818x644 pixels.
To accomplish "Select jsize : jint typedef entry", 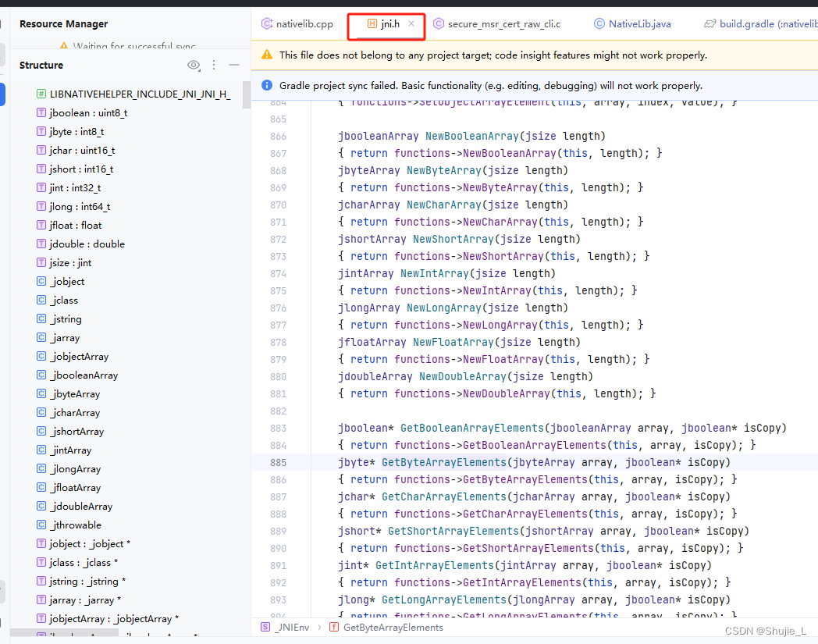I will click(64, 263).
